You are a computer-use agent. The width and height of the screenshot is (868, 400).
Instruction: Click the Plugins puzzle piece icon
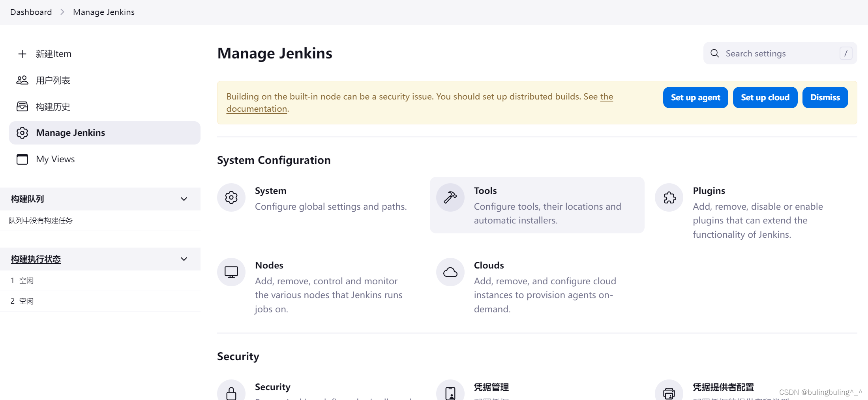pyautogui.click(x=669, y=197)
